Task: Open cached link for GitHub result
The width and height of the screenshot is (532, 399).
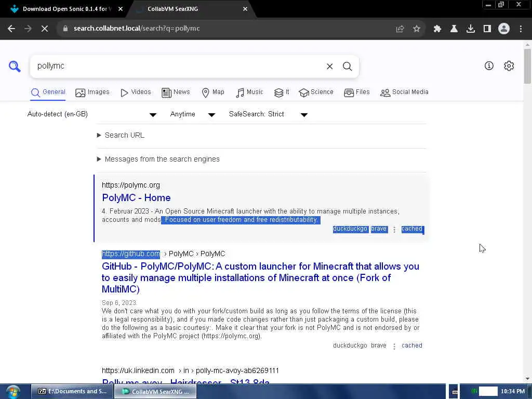Action: point(412,345)
